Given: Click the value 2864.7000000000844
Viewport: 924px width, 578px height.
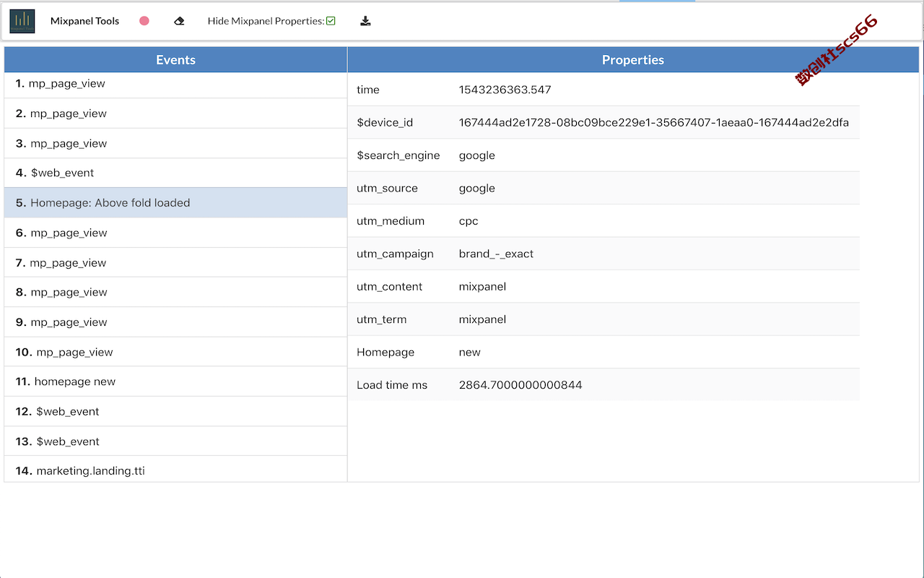Looking at the screenshot, I should click(520, 385).
